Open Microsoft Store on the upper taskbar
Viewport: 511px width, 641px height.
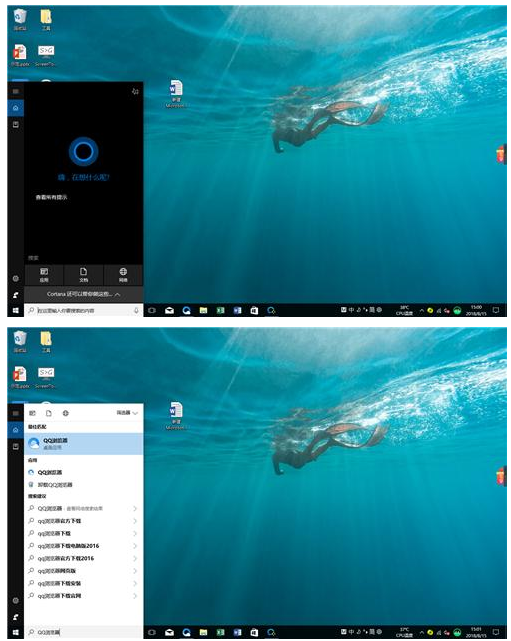[254, 311]
